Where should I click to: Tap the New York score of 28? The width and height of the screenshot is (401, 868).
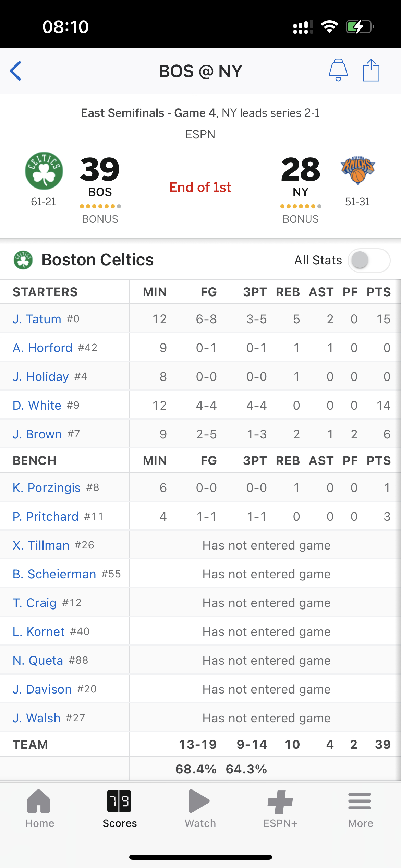point(301,169)
